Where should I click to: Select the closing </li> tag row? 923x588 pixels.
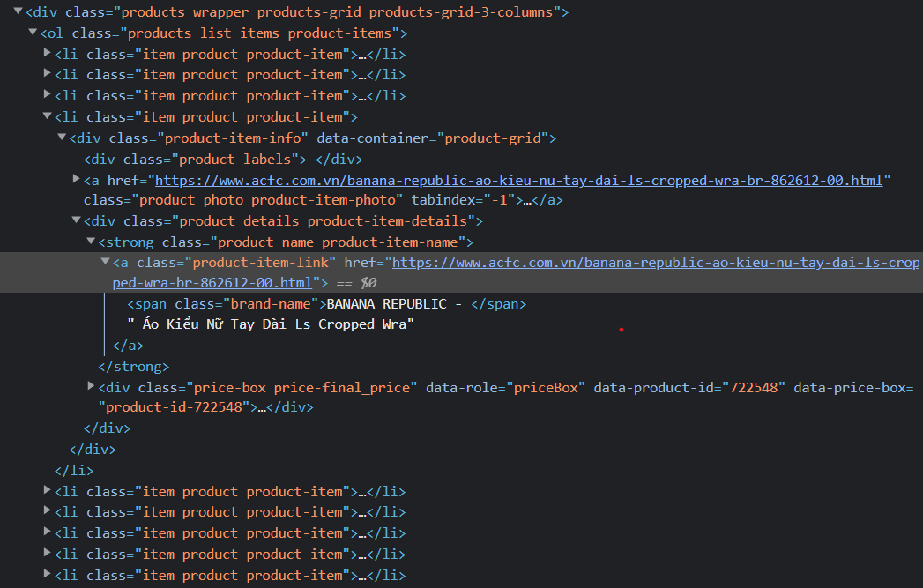[74, 470]
